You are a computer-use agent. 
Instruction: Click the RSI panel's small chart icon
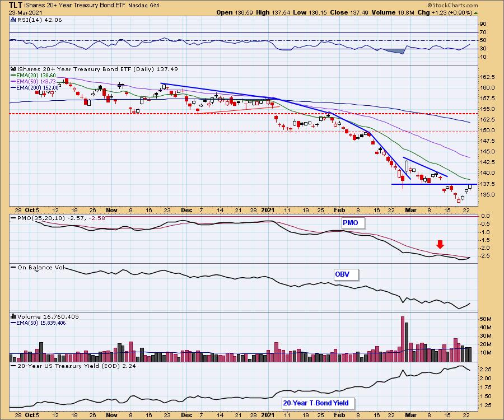13,20
